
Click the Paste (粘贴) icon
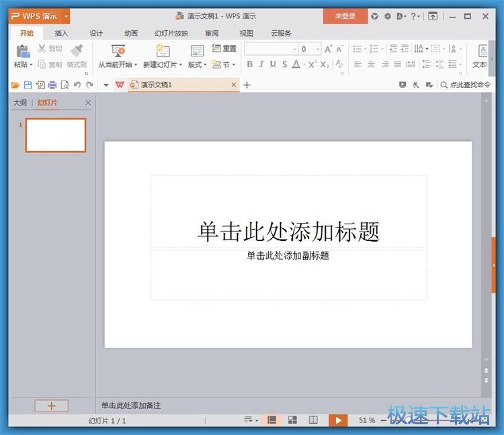22,51
